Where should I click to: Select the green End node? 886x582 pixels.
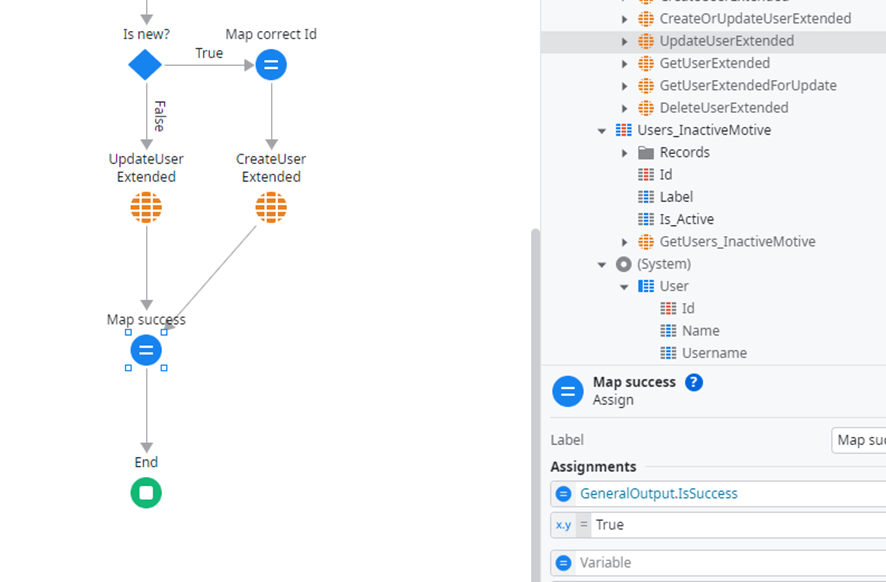coord(146,492)
